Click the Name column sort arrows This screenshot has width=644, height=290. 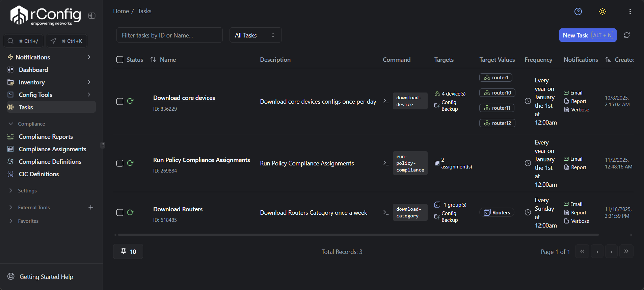(x=153, y=59)
